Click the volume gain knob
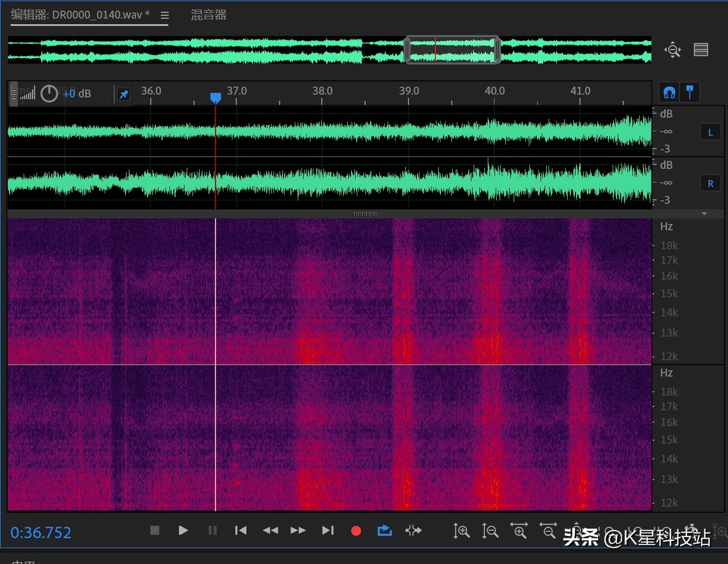 50,93
